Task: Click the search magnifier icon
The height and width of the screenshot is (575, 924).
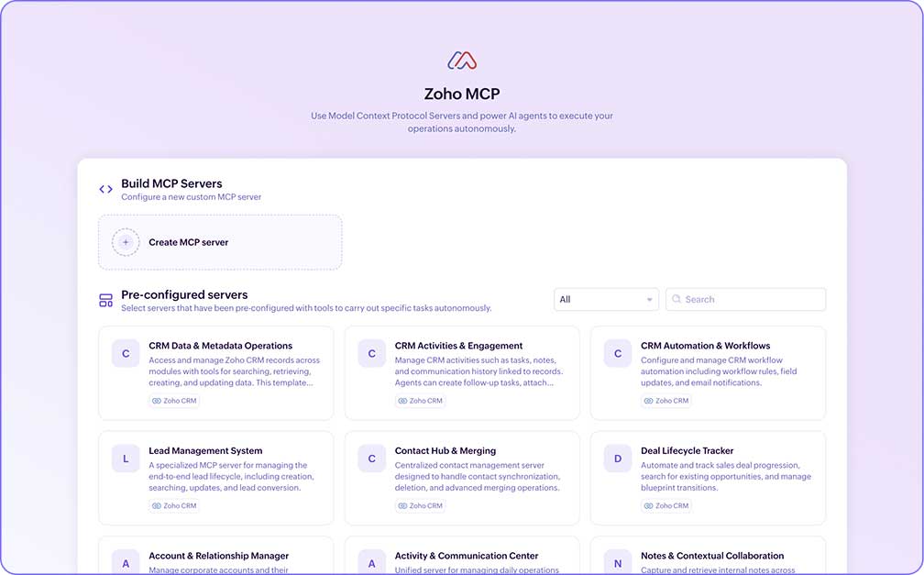Action: (676, 299)
